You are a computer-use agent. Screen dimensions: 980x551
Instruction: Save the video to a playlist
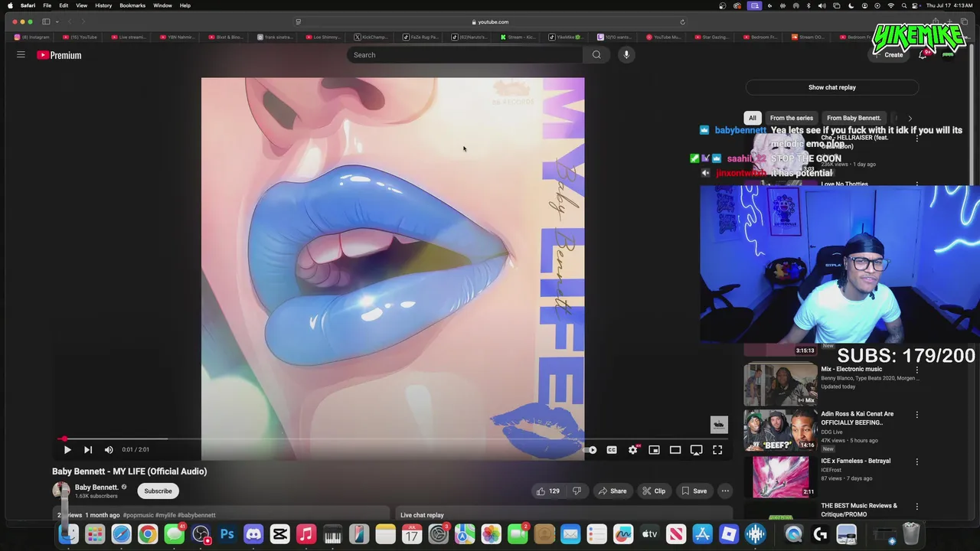[694, 491]
